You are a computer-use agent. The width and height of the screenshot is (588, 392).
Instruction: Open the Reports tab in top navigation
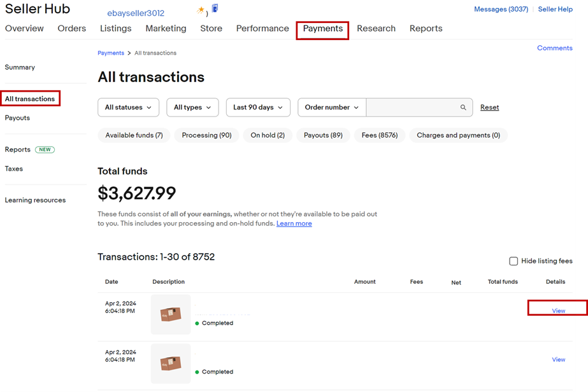coord(426,29)
